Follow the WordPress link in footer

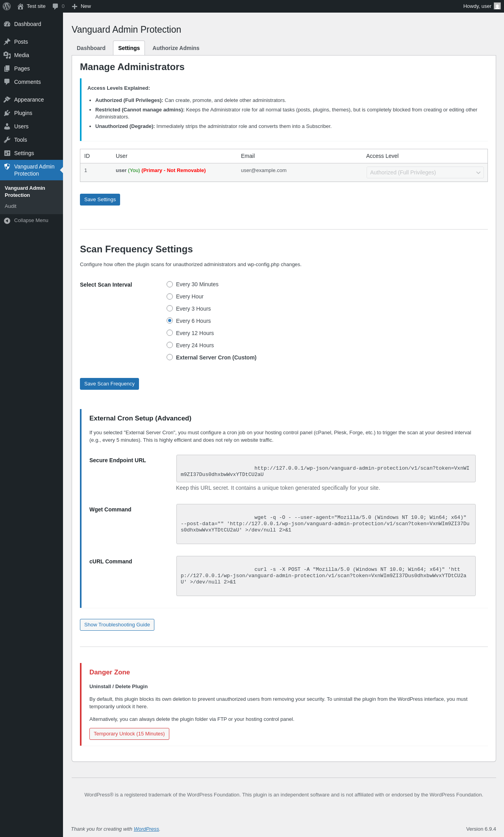pos(146,829)
